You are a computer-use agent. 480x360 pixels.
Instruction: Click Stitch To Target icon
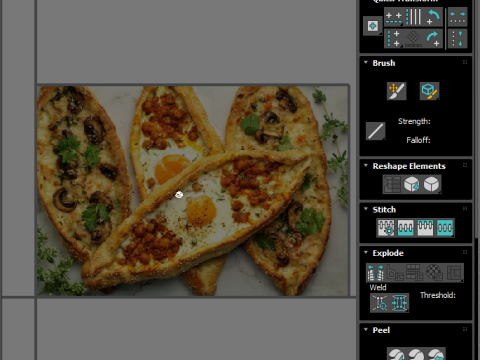[386, 228]
